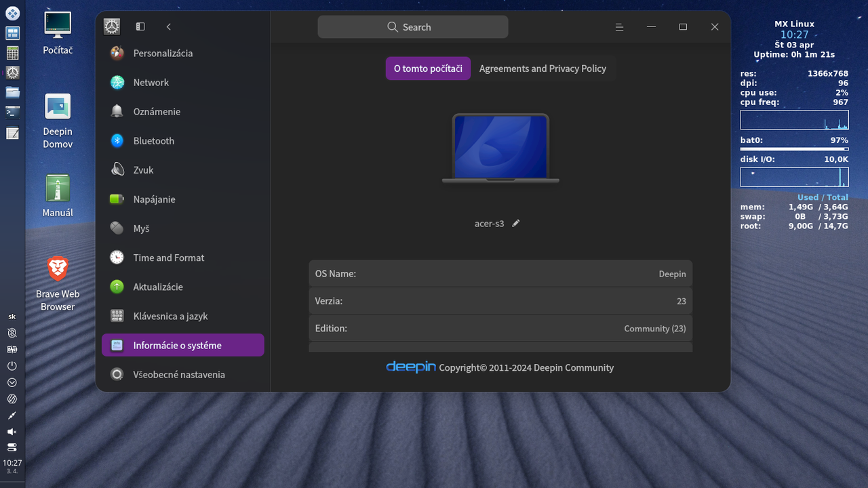Image resolution: width=868 pixels, height=488 pixels.
Task: Open the Deepin launcher menu
Action: [x=12, y=13]
